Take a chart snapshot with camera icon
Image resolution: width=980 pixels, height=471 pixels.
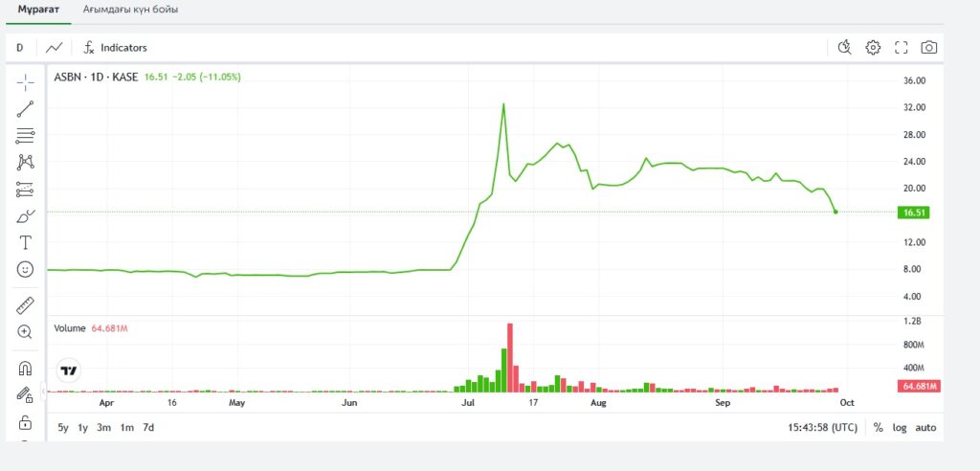[929, 48]
